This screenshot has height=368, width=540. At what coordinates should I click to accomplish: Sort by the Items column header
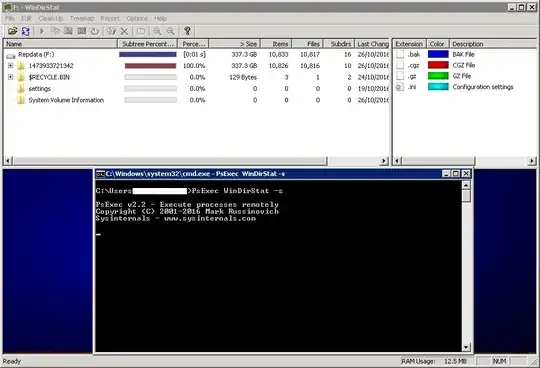[x=276, y=44]
